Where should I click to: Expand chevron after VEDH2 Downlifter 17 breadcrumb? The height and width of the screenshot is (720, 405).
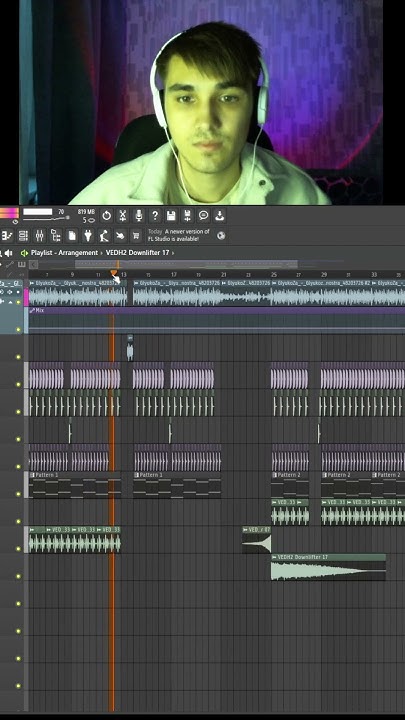(173, 253)
